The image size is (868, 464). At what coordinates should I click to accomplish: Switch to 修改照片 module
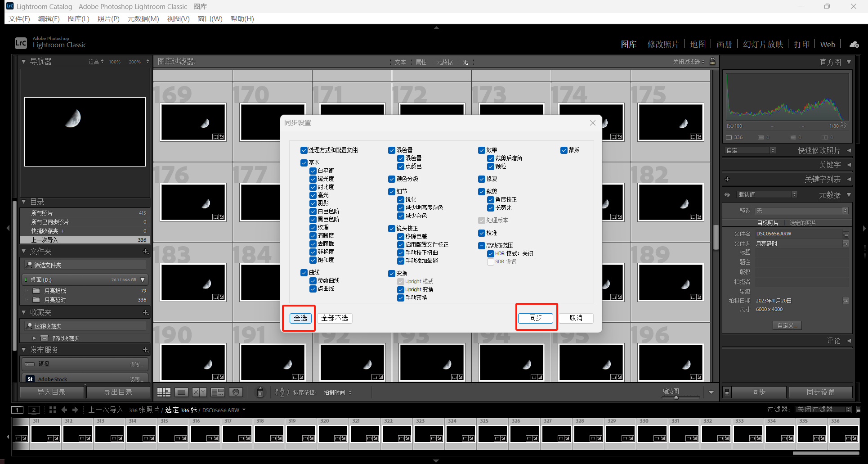pyautogui.click(x=663, y=44)
